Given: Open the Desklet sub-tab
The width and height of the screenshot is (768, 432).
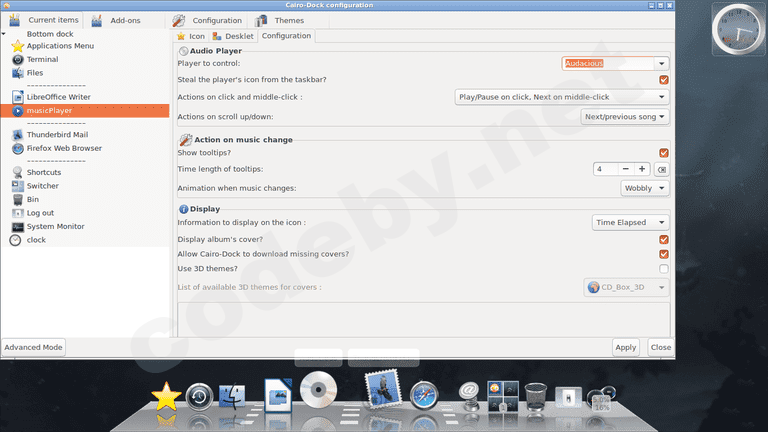Looking at the screenshot, I should 233,36.
